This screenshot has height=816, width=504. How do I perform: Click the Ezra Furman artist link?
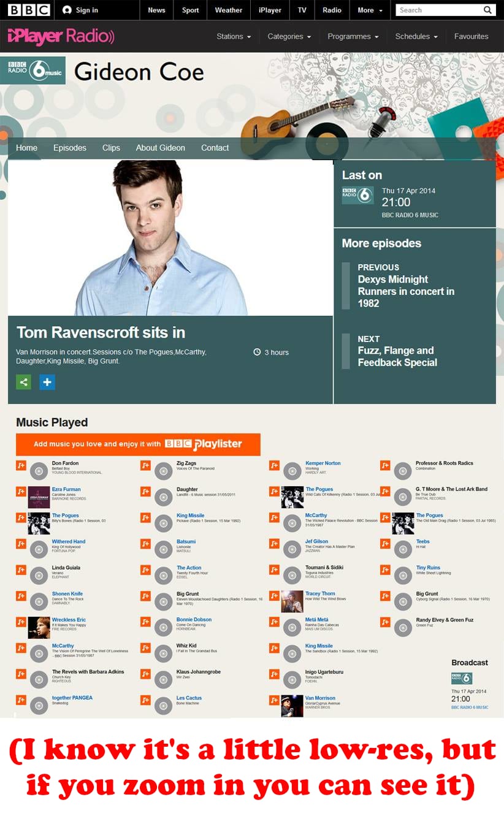66,489
